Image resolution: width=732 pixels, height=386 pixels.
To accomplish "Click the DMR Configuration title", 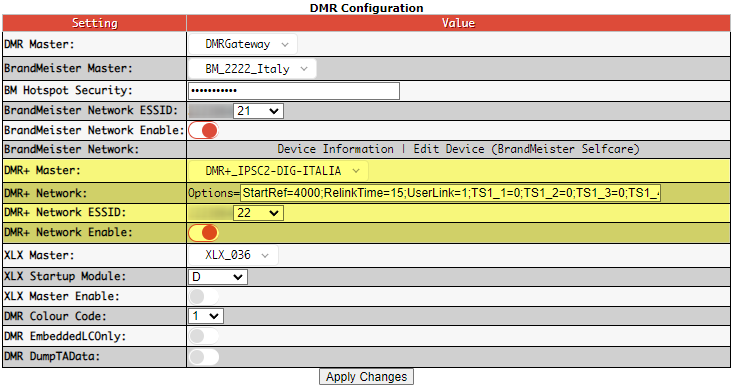I will (366, 8).
